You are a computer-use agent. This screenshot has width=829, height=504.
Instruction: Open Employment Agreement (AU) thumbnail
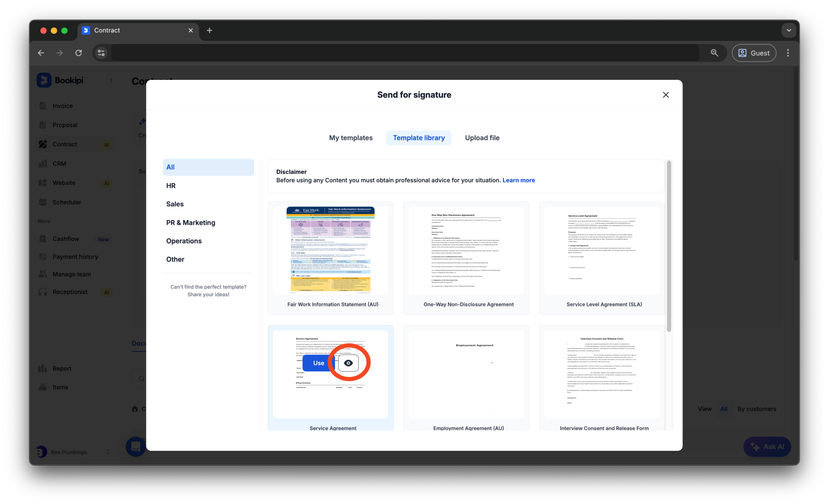click(x=466, y=374)
